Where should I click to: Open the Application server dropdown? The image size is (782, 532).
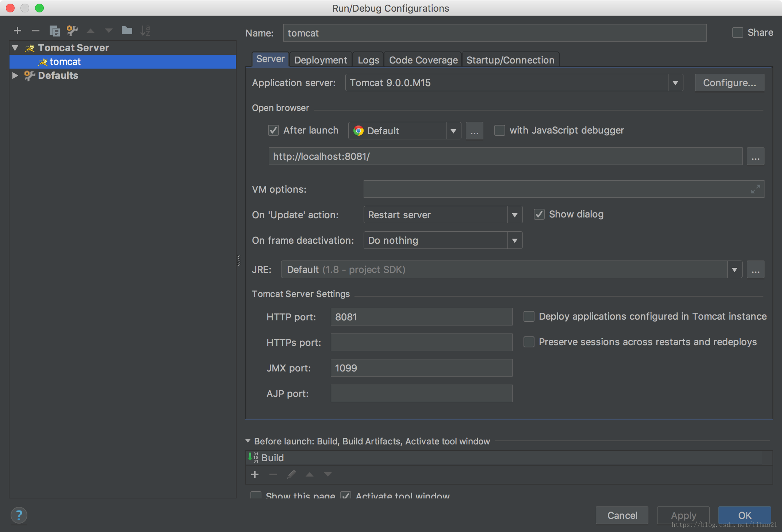[x=675, y=83]
